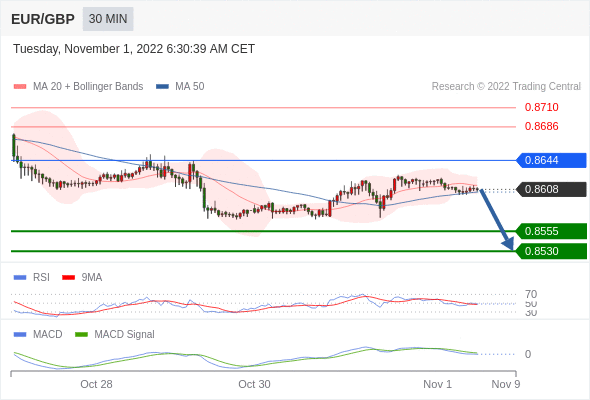Viewport: 590px width, 400px height.
Task: Click the Oct 30 date axis label
Action: click(254, 384)
